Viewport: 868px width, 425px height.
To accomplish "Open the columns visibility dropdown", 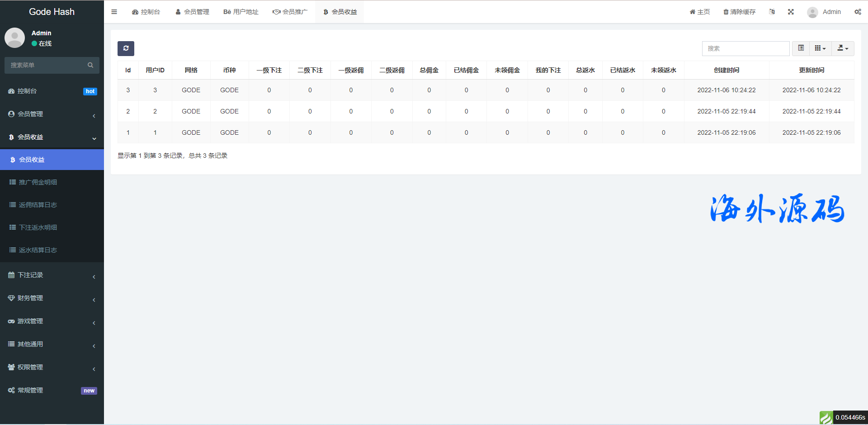I will [x=820, y=48].
